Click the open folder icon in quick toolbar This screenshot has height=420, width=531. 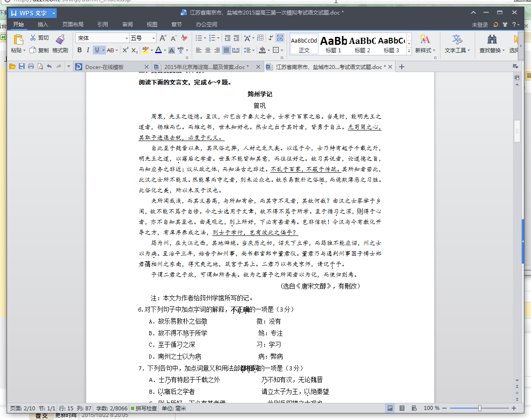(12, 67)
